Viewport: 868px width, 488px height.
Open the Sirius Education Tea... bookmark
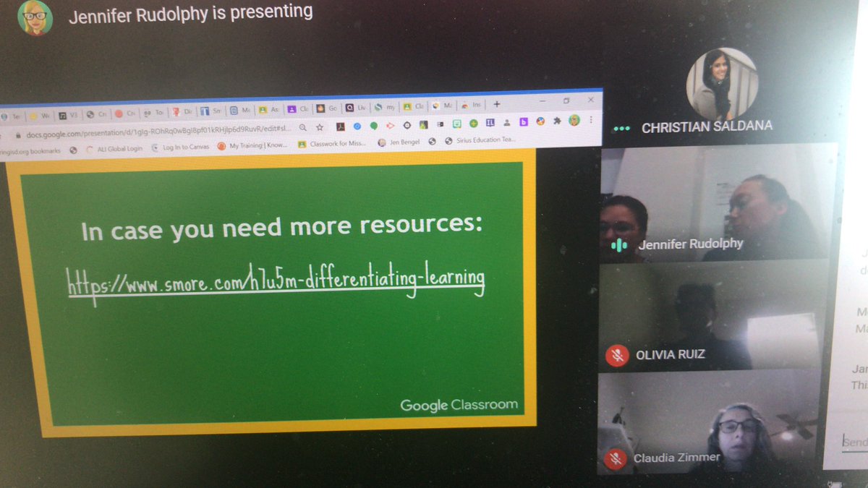[480, 140]
